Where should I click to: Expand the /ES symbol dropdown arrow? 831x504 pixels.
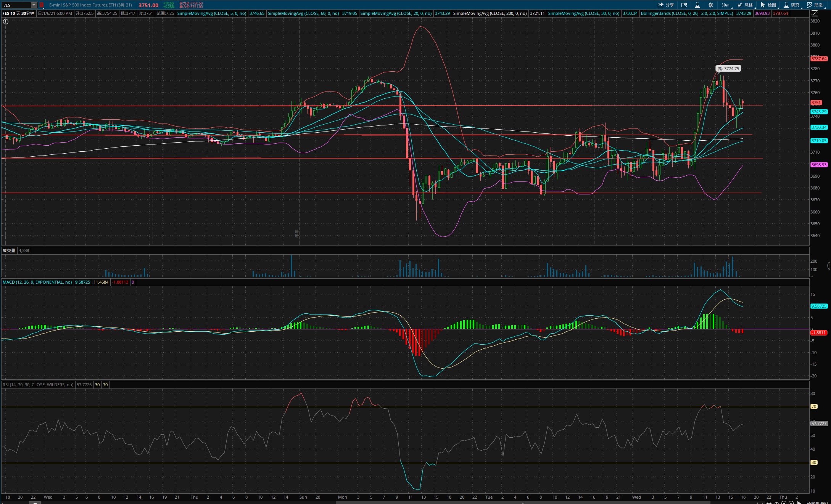coord(34,5)
